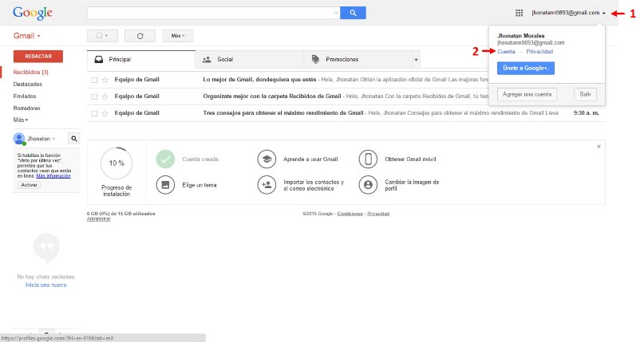Viewport: 644px width, 342px height.
Task: Open the Google apps grid
Action: click(x=520, y=13)
